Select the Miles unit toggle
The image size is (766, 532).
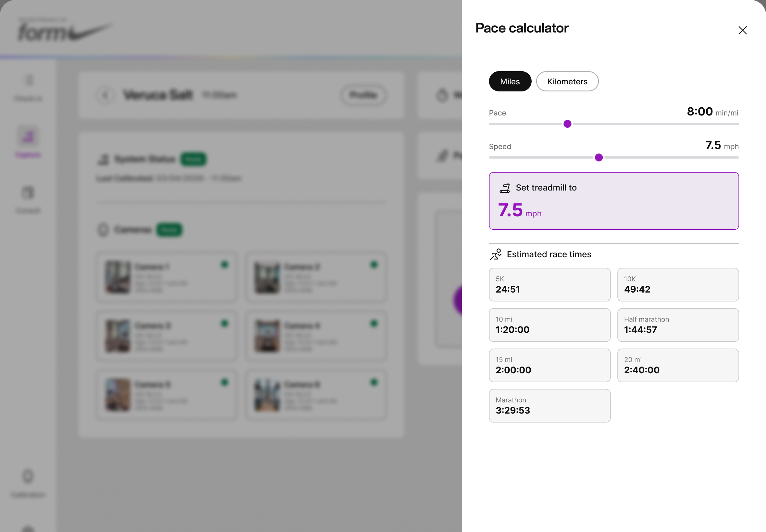(x=510, y=81)
